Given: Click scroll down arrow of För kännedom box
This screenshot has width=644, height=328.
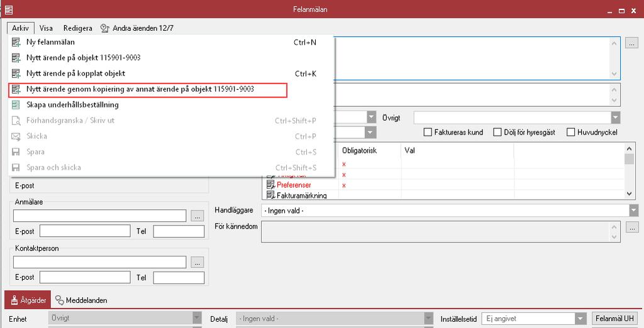Looking at the screenshot, I should tap(614, 237).
